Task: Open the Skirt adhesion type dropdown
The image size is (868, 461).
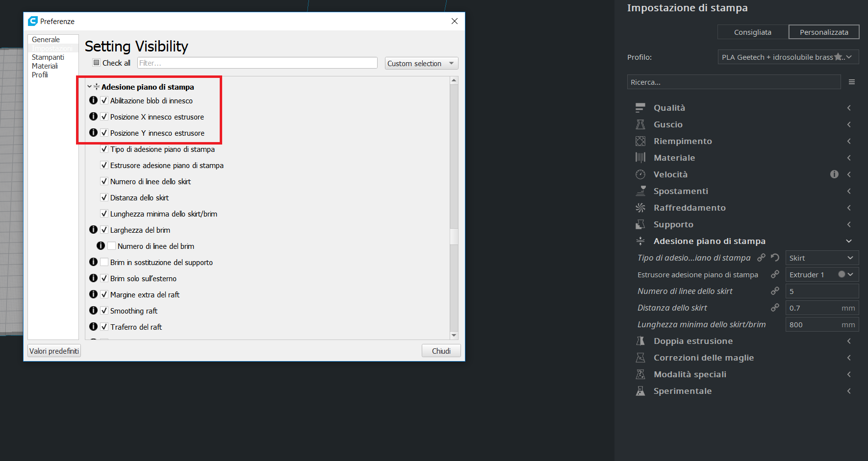Action: tap(822, 258)
